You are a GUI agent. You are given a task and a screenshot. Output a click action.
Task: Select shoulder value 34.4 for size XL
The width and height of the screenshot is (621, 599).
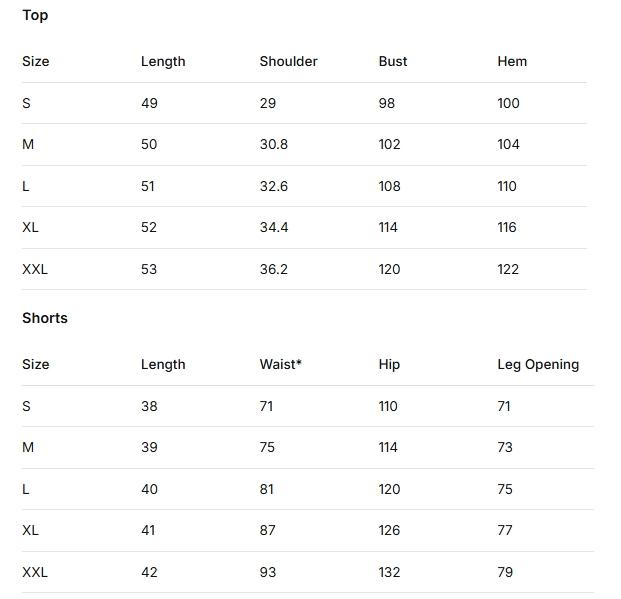(273, 227)
